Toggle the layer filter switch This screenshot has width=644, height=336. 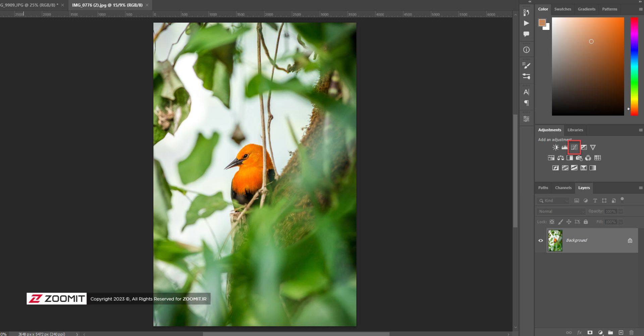pos(622,199)
